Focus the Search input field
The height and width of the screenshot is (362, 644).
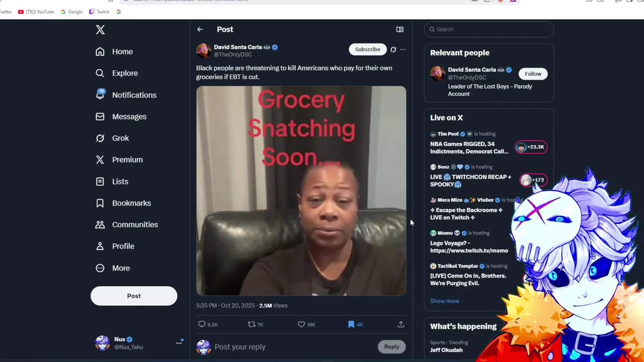pos(489,29)
